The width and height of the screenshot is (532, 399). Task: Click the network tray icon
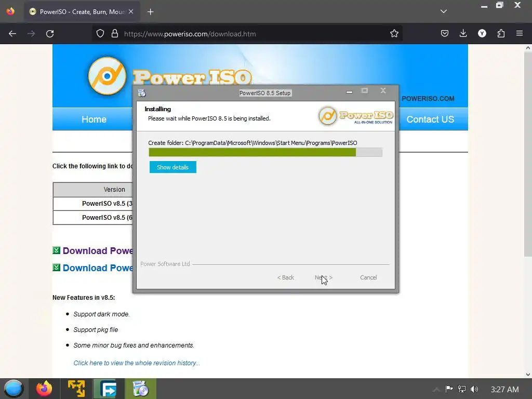(x=461, y=389)
